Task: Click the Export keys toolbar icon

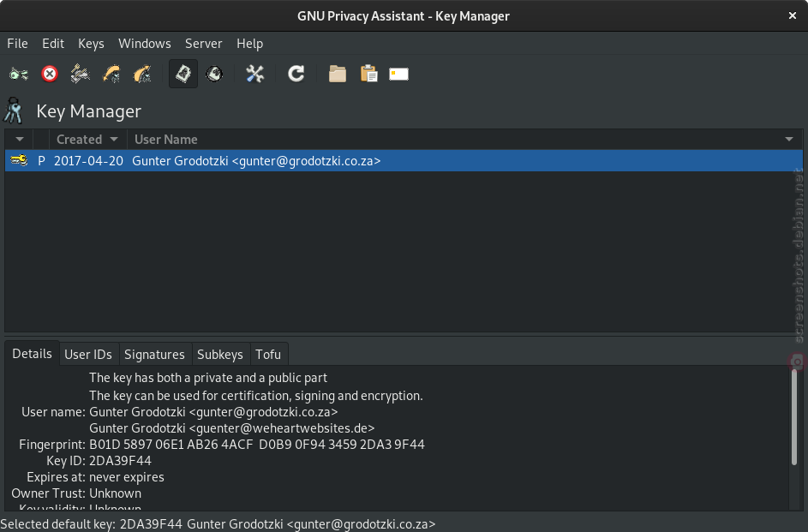Action: [x=142, y=75]
